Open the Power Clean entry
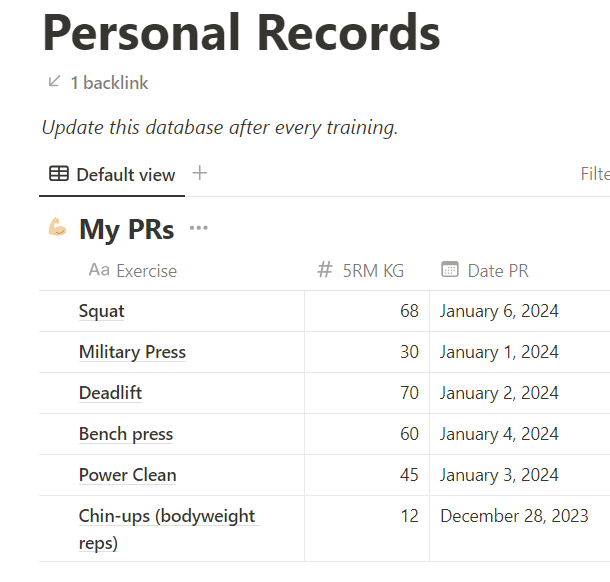 point(127,475)
